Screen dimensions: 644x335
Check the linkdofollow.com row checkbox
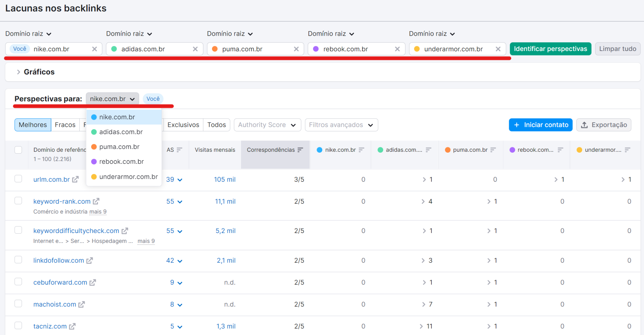[18, 260]
